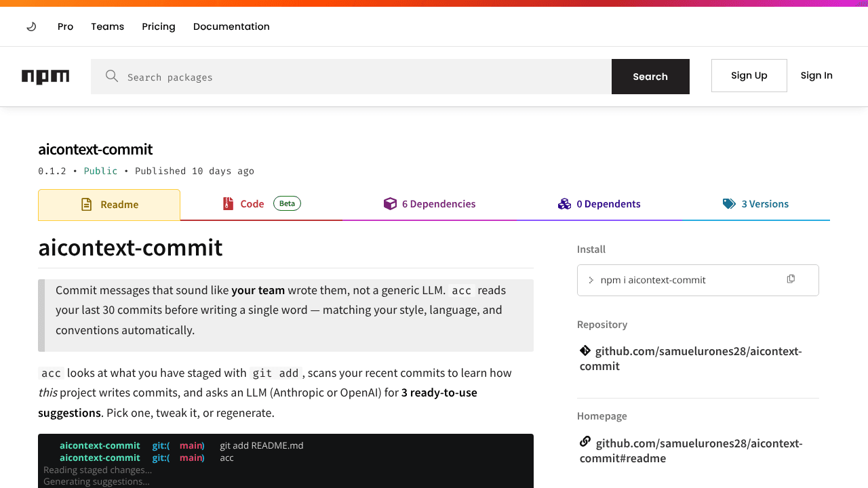Click the npm logo

point(45,77)
